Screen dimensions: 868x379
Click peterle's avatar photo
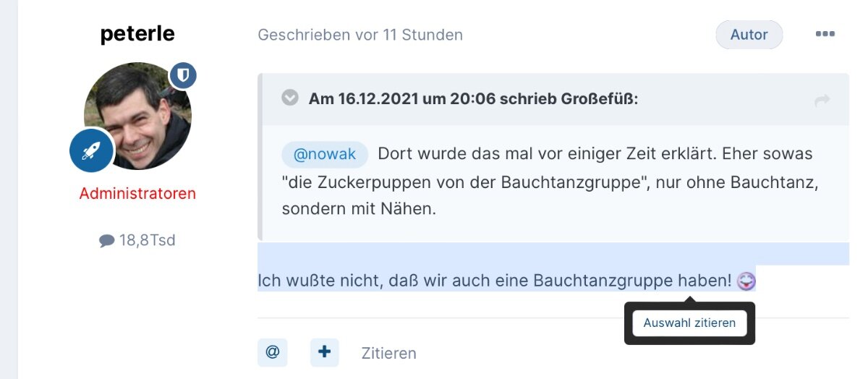coord(137,116)
